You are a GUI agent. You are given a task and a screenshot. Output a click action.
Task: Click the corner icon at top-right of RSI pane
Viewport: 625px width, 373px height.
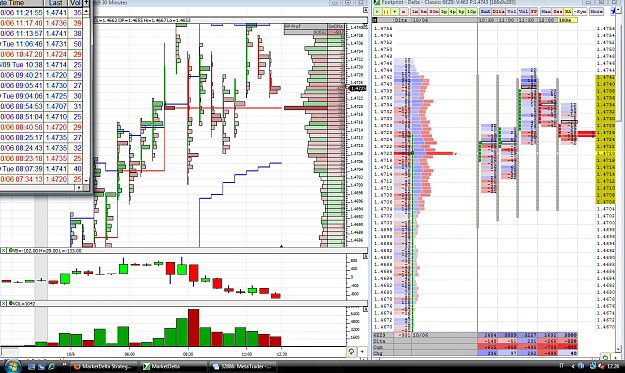pos(365,257)
